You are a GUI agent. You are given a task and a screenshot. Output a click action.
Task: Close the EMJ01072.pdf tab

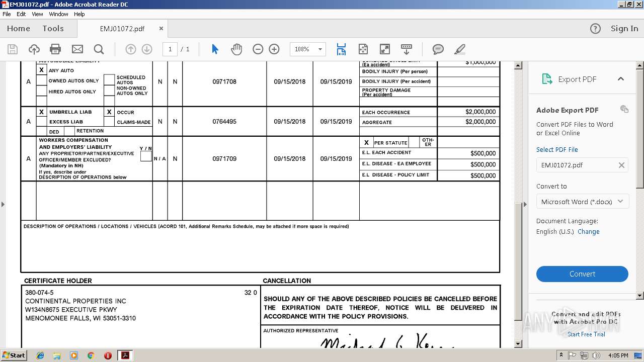[161, 29]
